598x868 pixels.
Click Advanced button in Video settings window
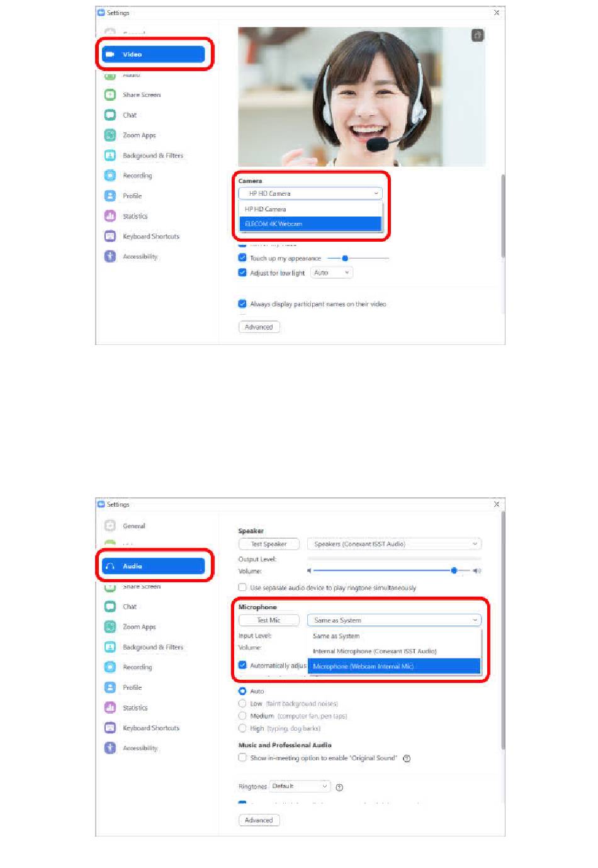(259, 327)
